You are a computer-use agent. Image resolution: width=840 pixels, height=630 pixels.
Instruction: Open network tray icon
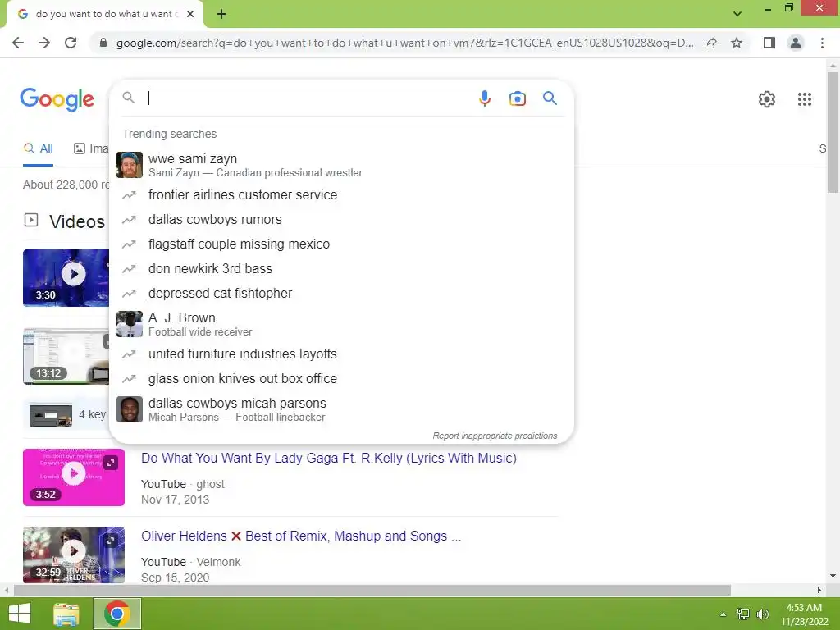[743, 614]
